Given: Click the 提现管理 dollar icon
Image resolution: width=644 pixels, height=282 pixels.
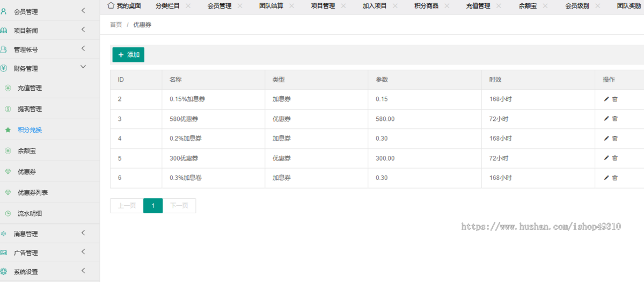Looking at the screenshot, I should click(x=8, y=109).
